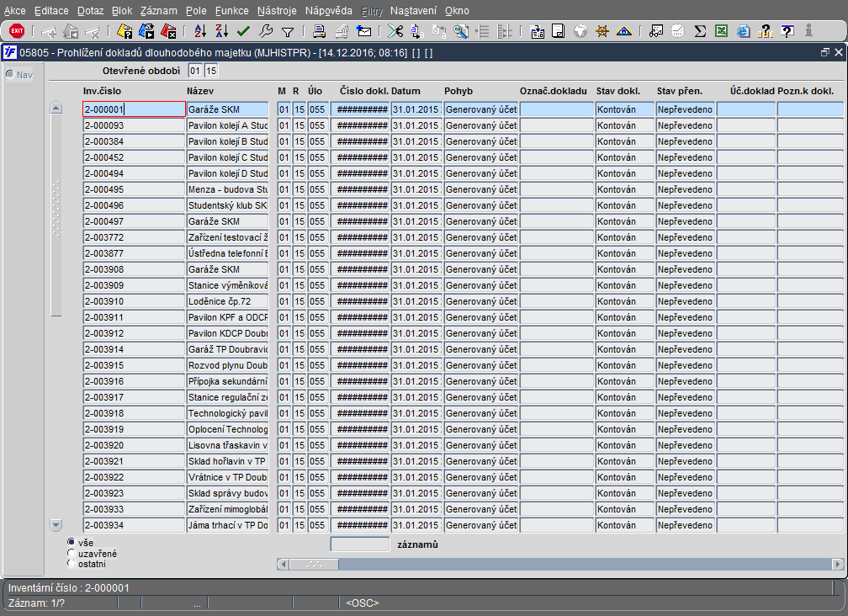This screenshot has height=616, width=848.
Task: Click the Internet Explorer browser icon
Action: coord(744,31)
